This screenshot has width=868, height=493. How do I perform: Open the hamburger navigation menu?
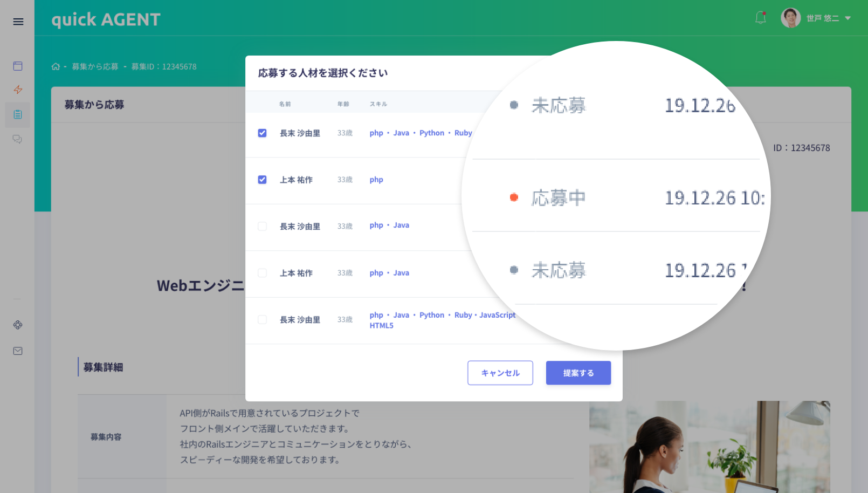coord(18,22)
